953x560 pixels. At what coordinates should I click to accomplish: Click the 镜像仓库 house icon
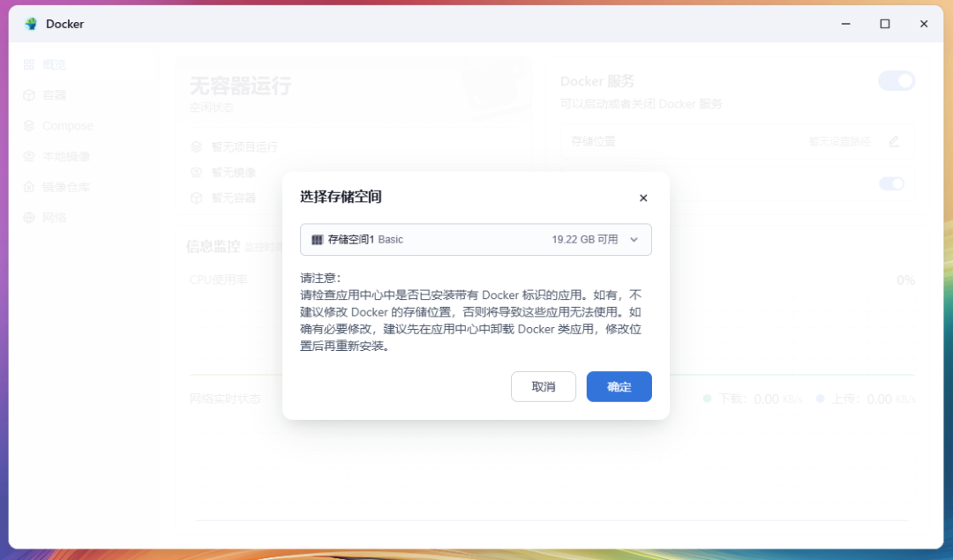(28, 187)
